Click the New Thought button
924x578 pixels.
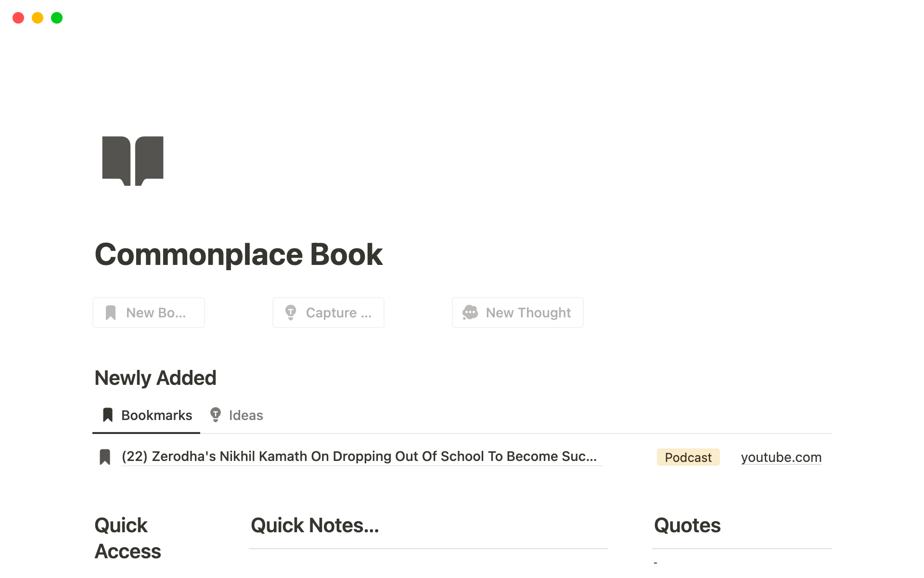[x=517, y=312]
